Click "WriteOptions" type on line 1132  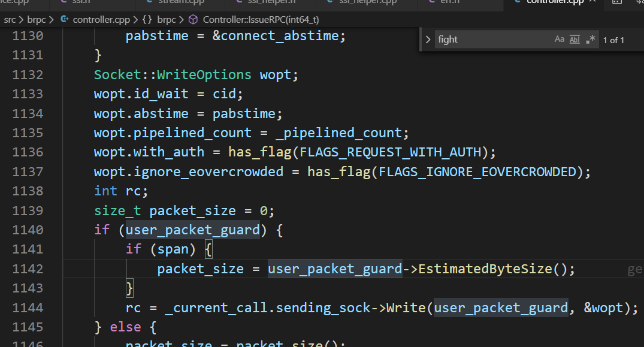coord(204,75)
